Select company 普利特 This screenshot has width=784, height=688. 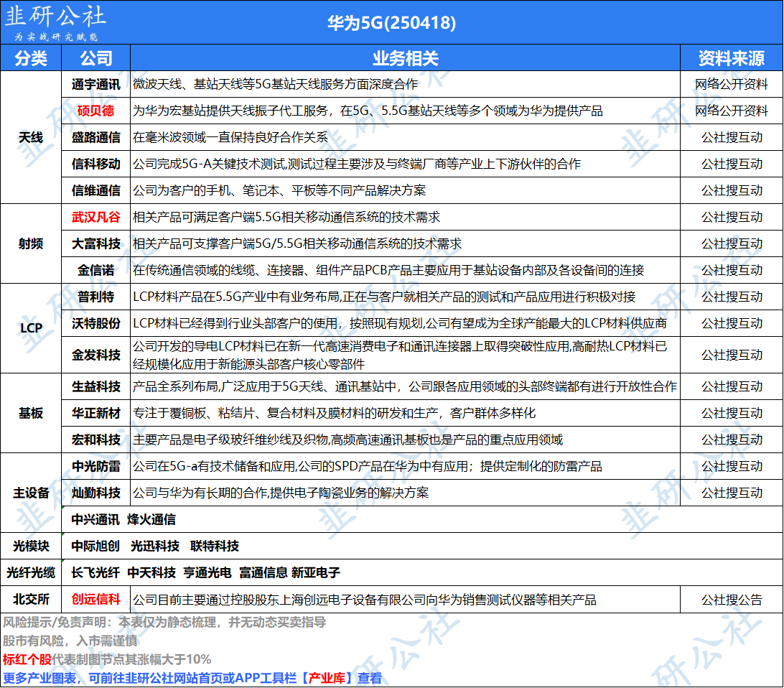(96, 297)
